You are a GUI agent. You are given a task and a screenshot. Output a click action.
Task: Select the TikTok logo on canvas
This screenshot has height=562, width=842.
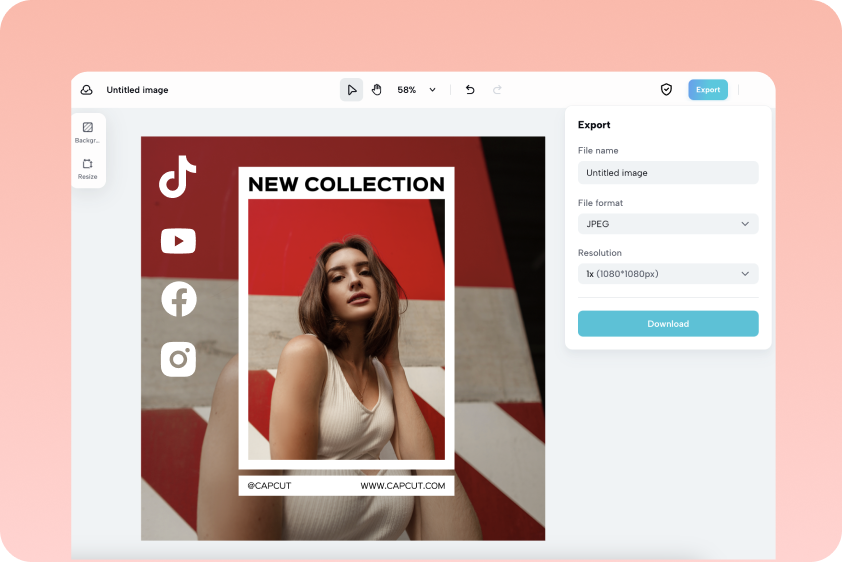coord(178,177)
